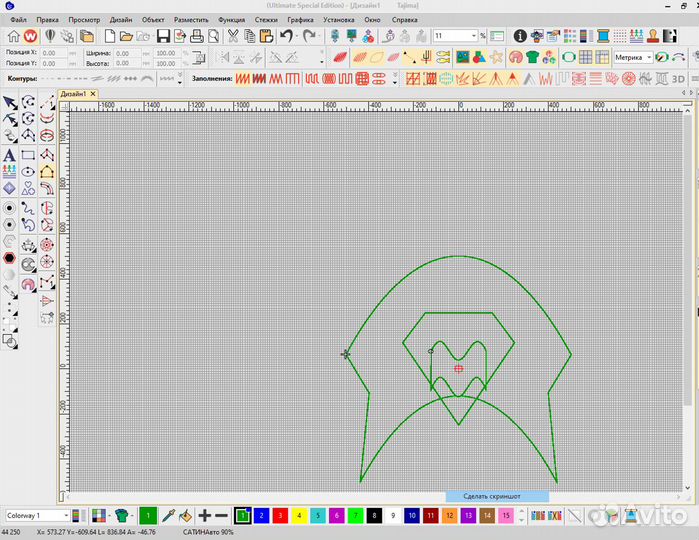This screenshot has height=540, width=699.
Task: Switch to the Дизайн1 document tab
Action: (73, 94)
